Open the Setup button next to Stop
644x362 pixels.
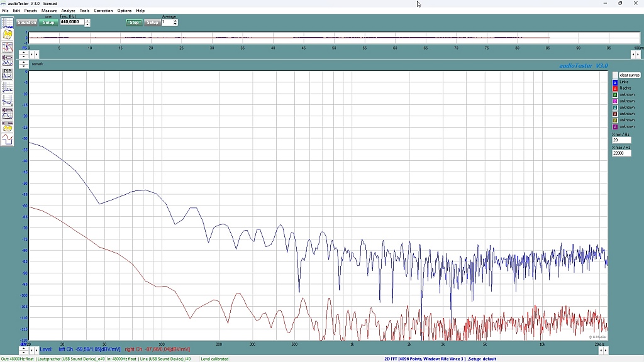click(152, 23)
